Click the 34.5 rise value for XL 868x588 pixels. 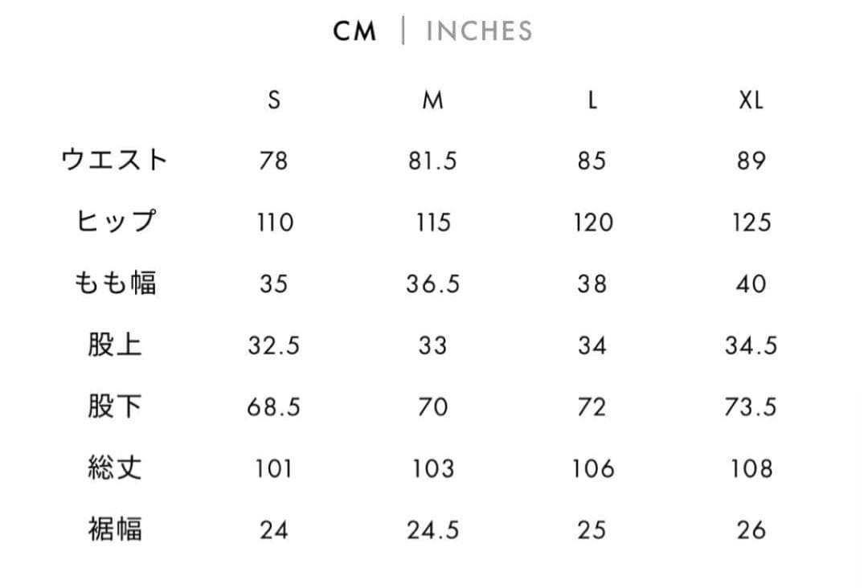coord(751,346)
